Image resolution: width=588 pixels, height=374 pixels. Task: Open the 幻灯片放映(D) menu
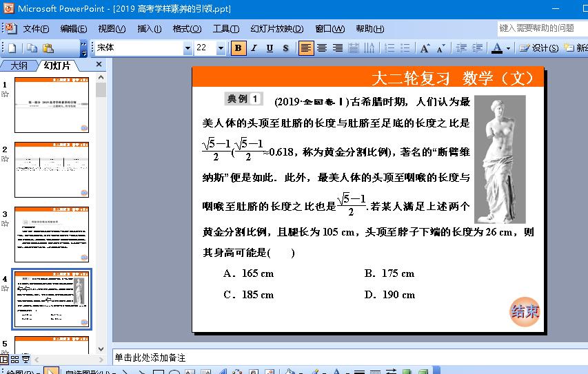(x=276, y=29)
